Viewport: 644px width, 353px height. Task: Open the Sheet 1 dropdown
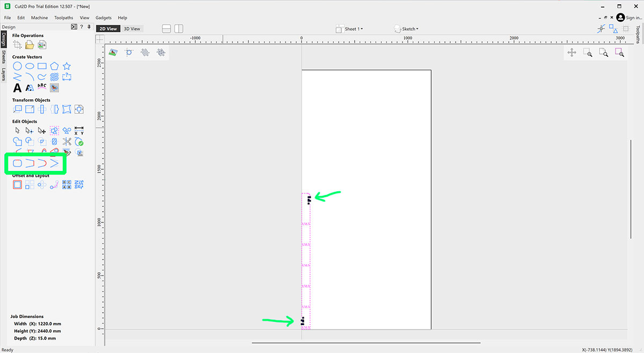coord(349,28)
